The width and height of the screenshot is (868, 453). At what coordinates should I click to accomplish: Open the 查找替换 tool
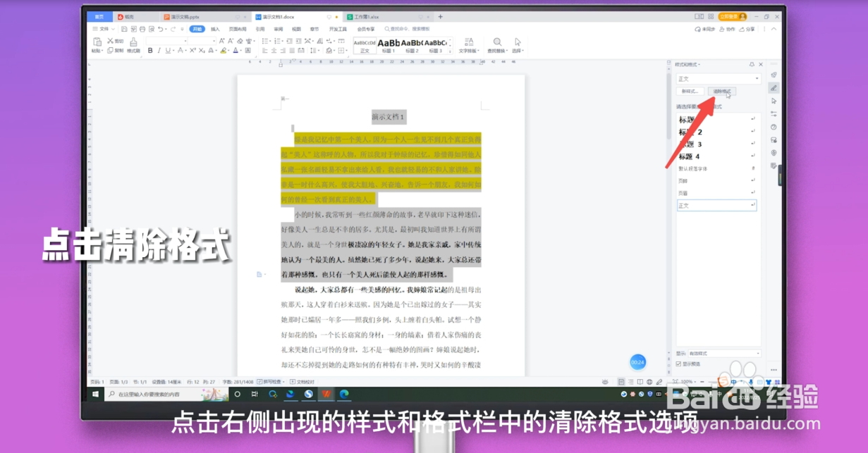[497, 46]
